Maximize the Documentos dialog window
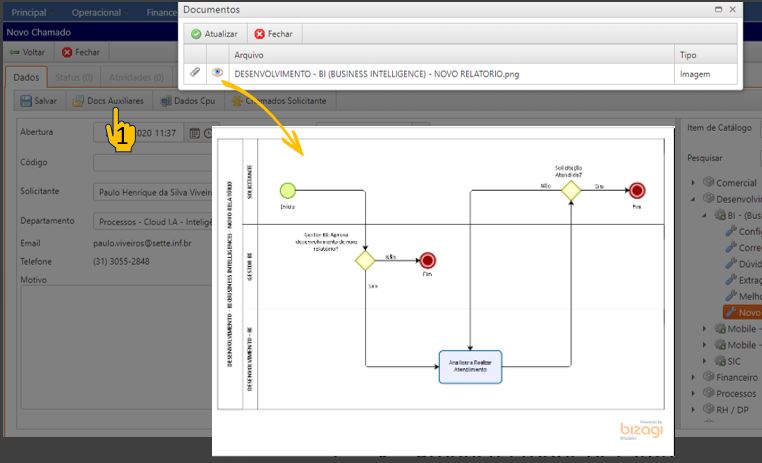The width and height of the screenshot is (762, 463). (x=716, y=9)
